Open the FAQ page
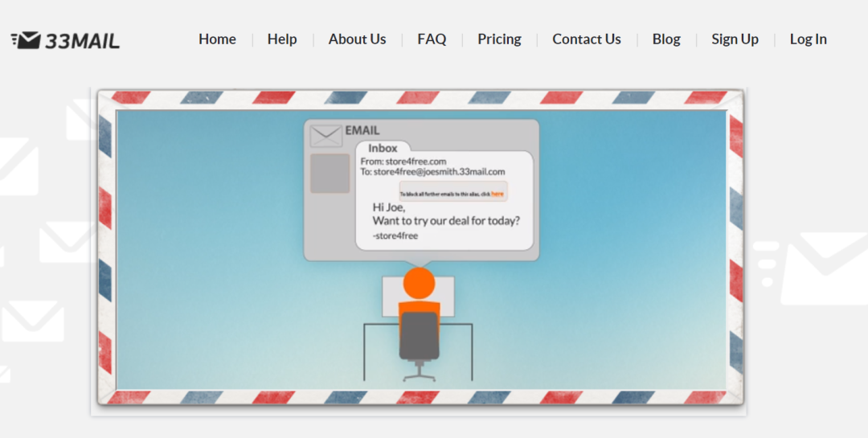 pyautogui.click(x=432, y=39)
